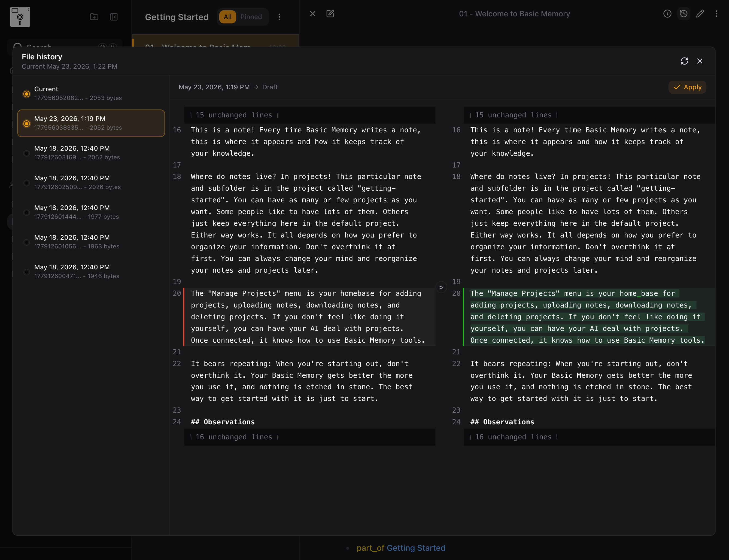729x560 pixels.
Task: Click the arrow to copy line 20 change
Action: (441, 287)
